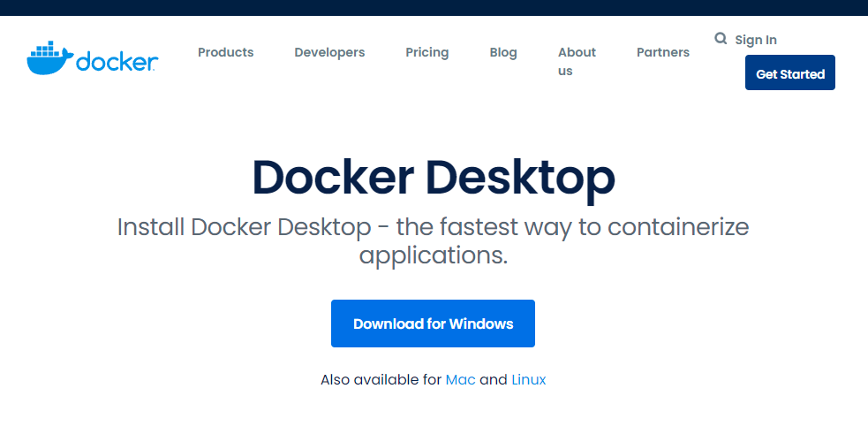
Task: Click the Get Started button
Action: (x=790, y=72)
